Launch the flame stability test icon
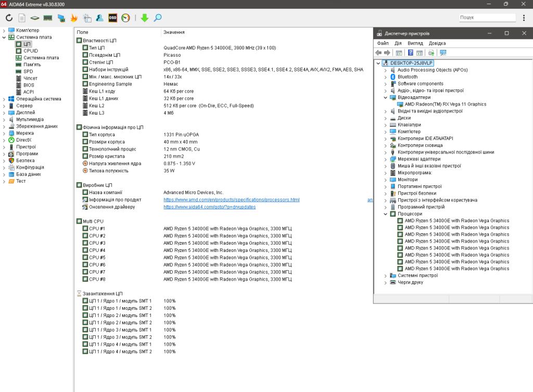533x392 pixels. pos(74,18)
